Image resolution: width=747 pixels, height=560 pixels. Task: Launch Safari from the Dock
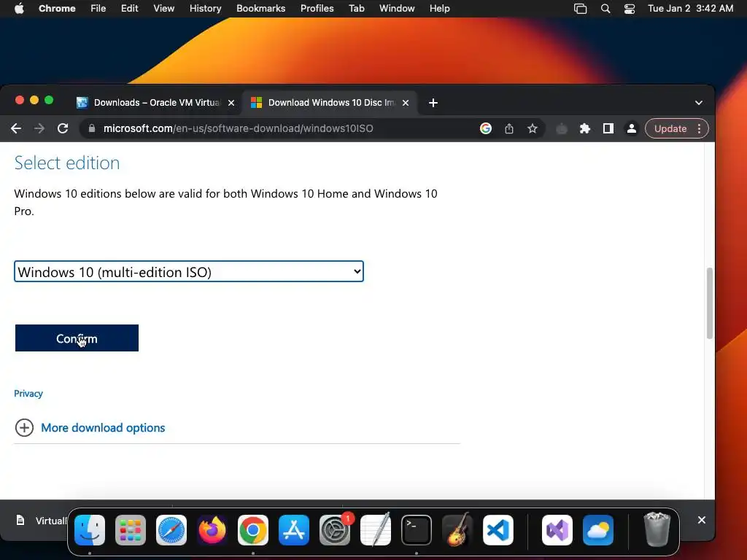(171, 530)
